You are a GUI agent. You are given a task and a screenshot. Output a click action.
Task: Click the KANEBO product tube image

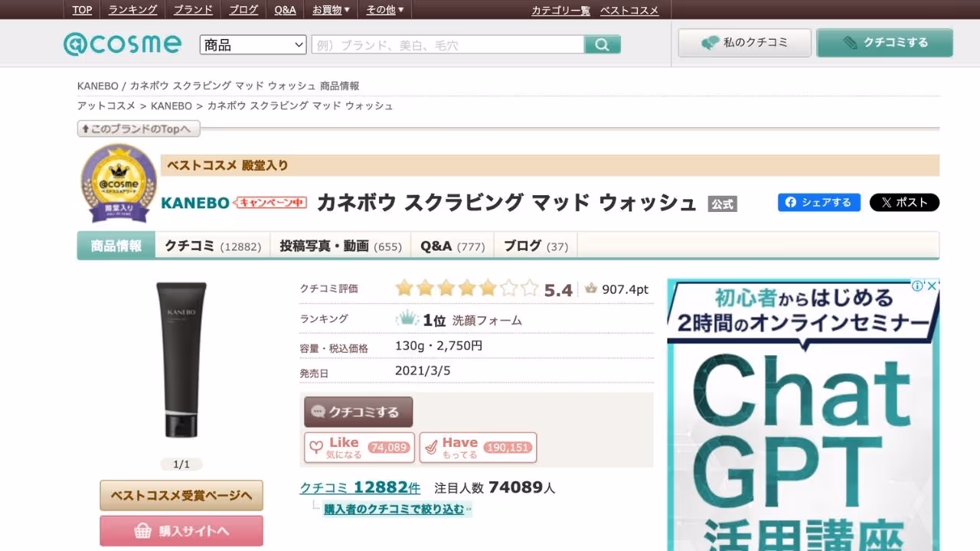[x=181, y=360]
